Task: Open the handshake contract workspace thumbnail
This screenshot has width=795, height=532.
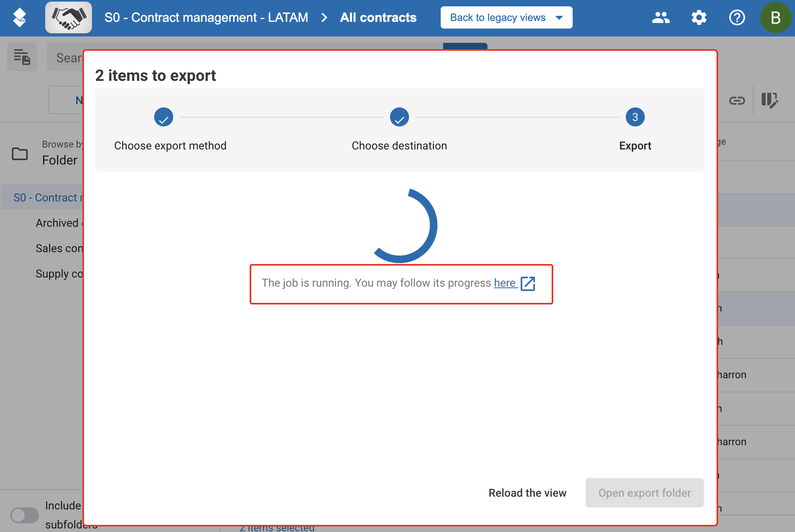Action: pos(69,17)
